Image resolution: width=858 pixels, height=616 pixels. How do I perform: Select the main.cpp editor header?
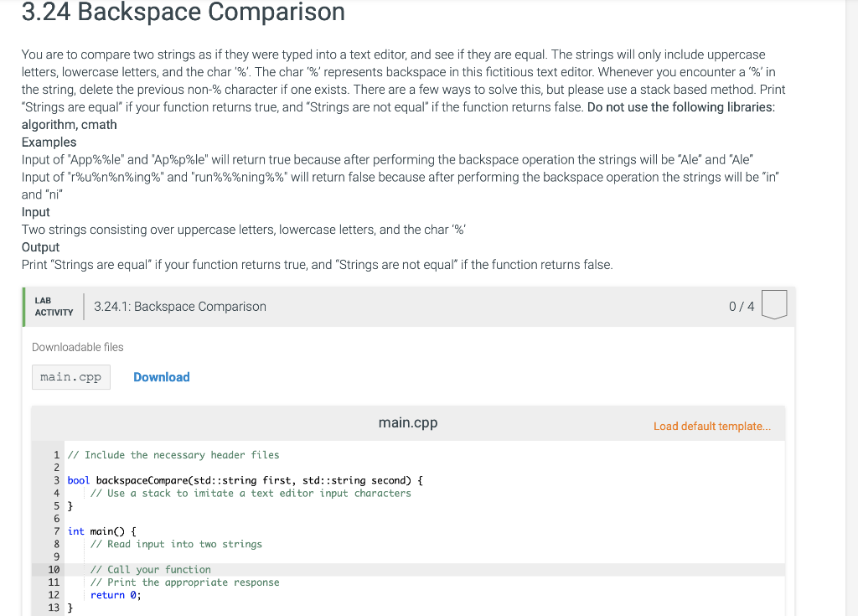point(407,422)
